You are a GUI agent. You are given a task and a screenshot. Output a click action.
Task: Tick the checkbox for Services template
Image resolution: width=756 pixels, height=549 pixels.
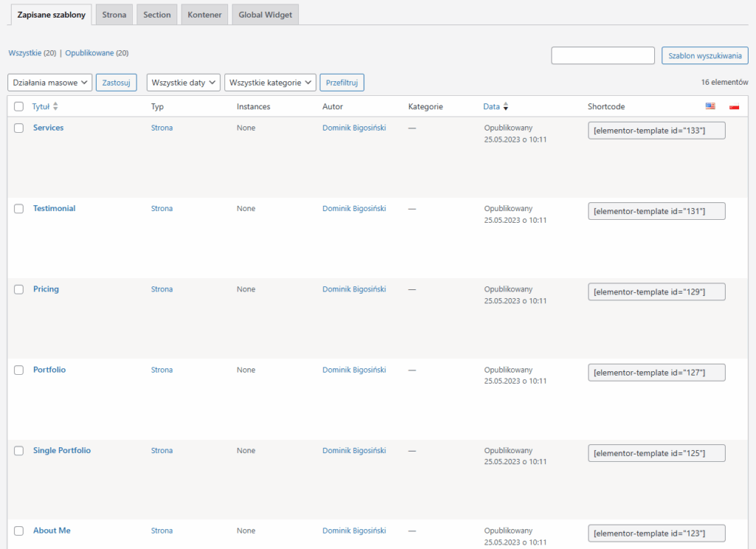[x=19, y=128]
